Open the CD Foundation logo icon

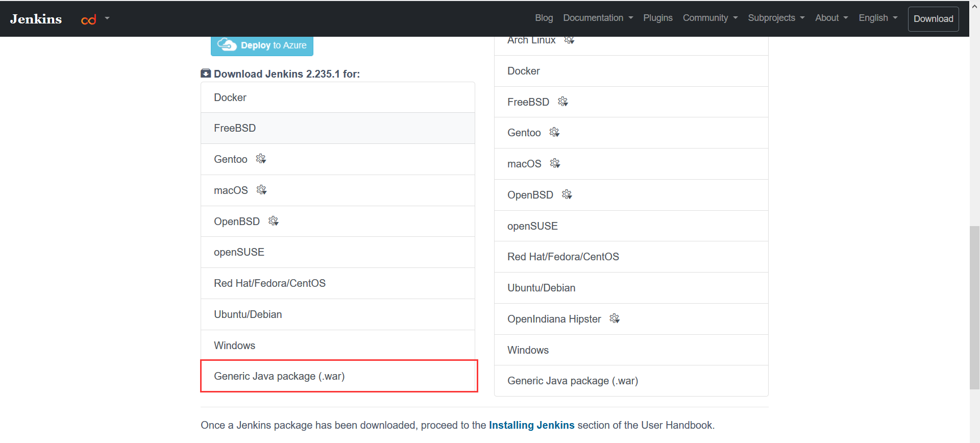click(x=89, y=19)
